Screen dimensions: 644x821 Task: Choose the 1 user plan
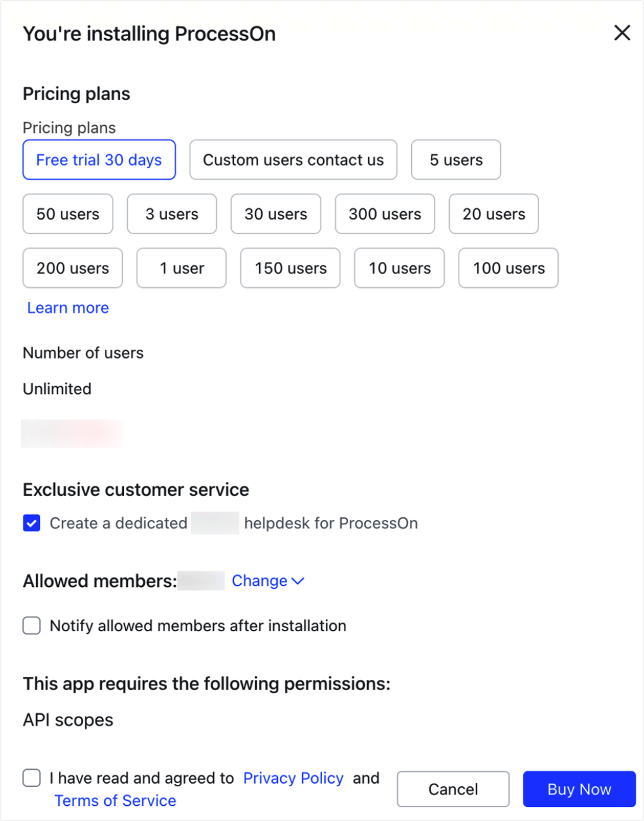pyautogui.click(x=181, y=268)
